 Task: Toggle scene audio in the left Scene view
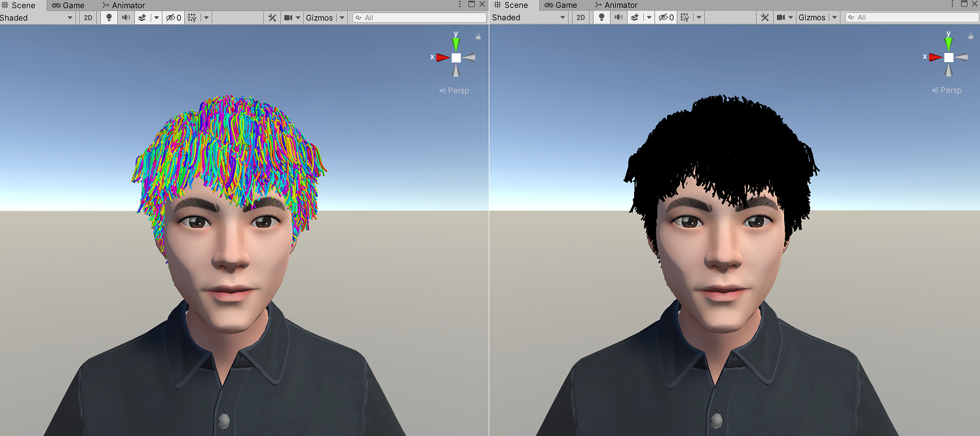click(x=126, y=17)
